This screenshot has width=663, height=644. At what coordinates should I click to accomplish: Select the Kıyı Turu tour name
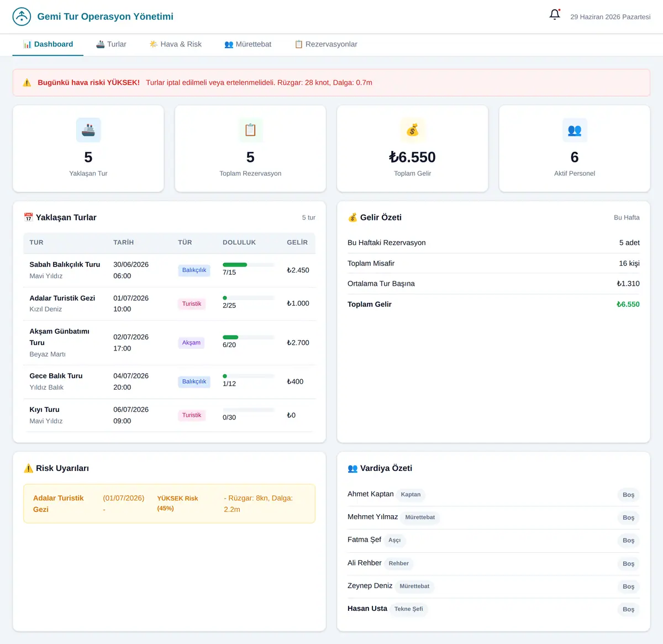pos(44,410)
